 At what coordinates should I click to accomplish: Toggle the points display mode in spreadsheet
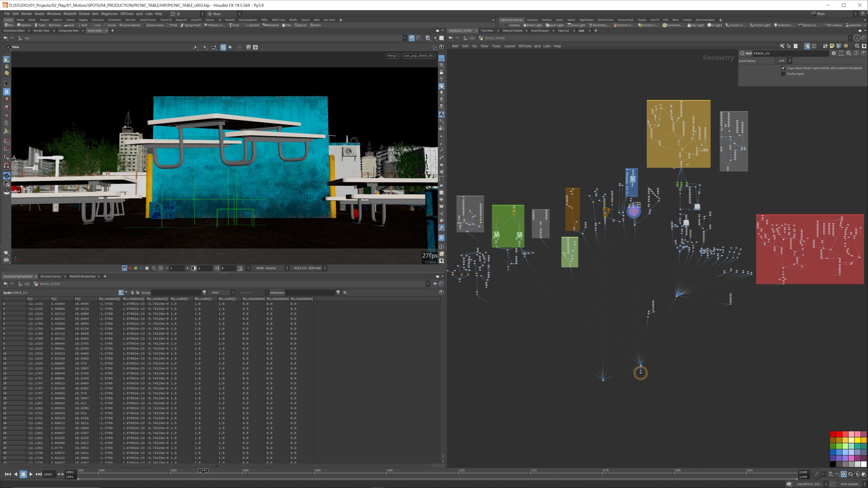tap(121, 292)
